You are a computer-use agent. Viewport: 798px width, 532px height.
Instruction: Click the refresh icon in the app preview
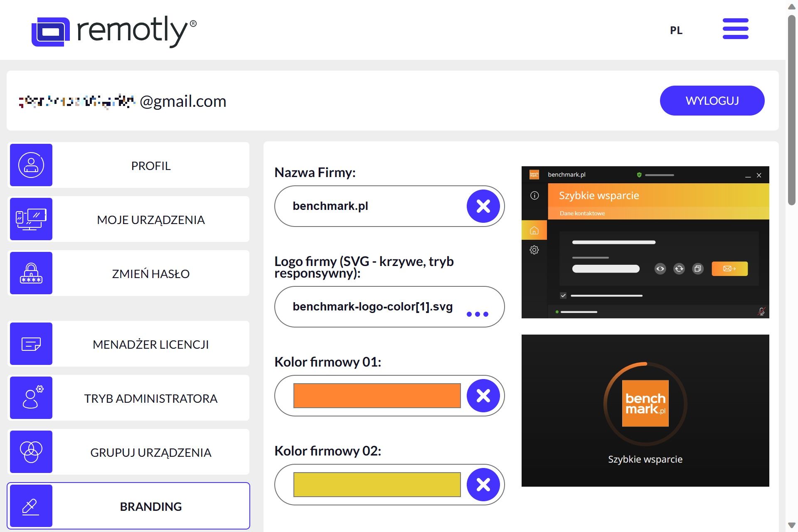click(x=679, y=269)
